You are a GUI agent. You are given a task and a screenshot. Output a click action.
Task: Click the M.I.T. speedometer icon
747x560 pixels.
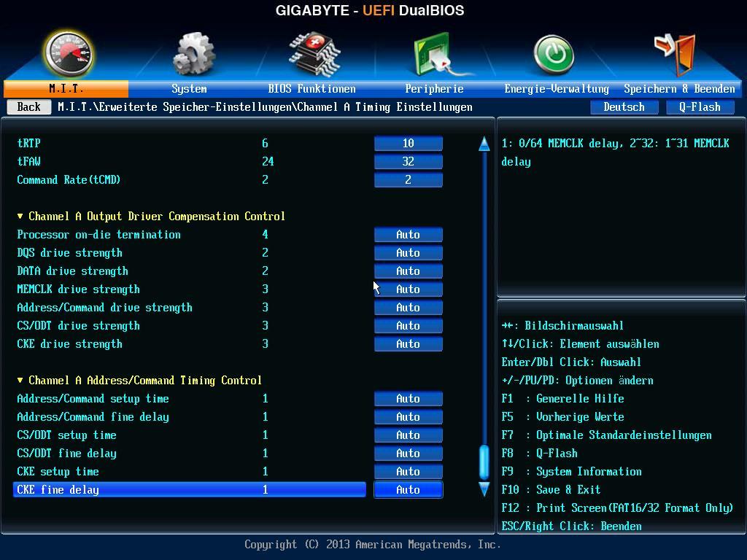tap(69, 54)
